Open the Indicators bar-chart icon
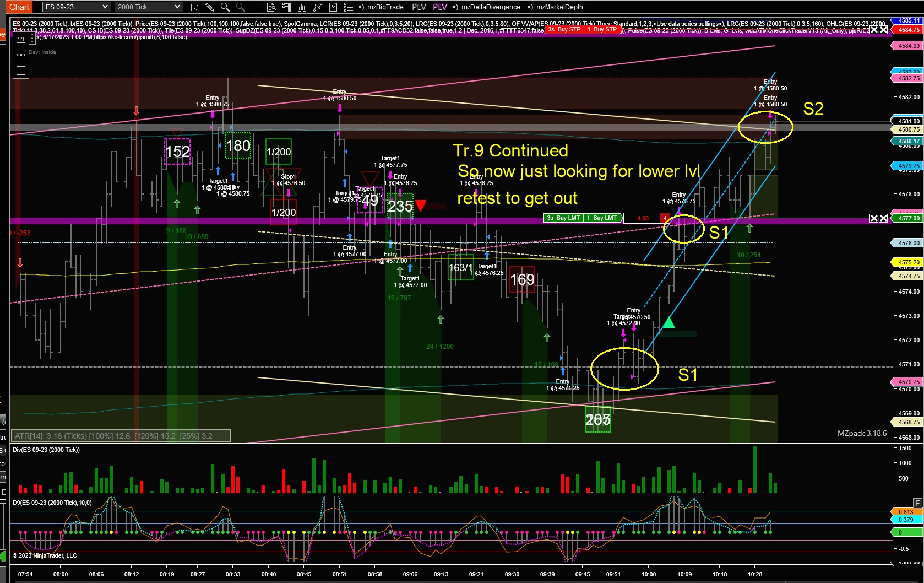 (302, 7)
